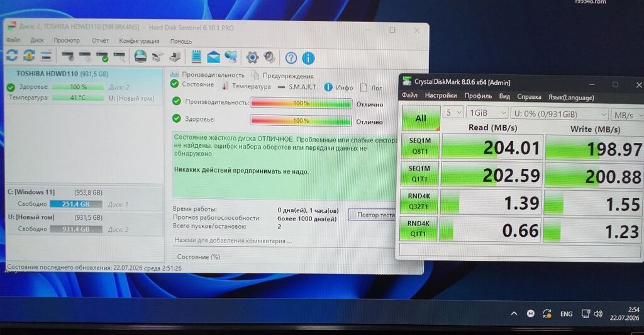Expand the 1GiB test size dropdown
Image resolution: width=644 pixels, height=335 pixels.
(487, 113)
